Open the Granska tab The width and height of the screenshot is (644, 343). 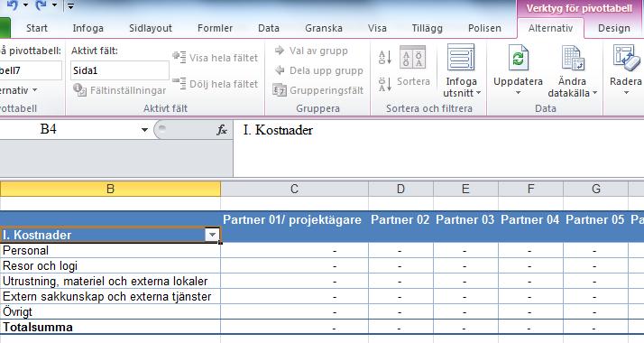pyautogui.click(x=324, y=28)
